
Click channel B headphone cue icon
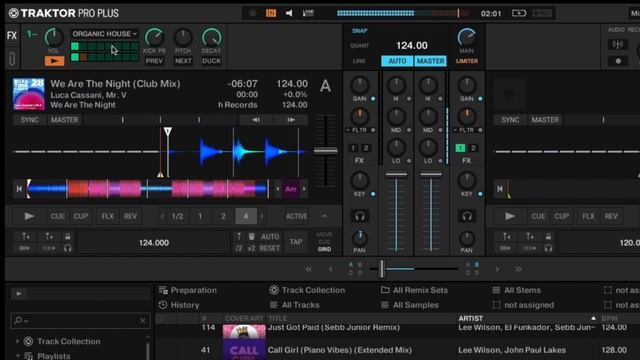coord(467,216)
